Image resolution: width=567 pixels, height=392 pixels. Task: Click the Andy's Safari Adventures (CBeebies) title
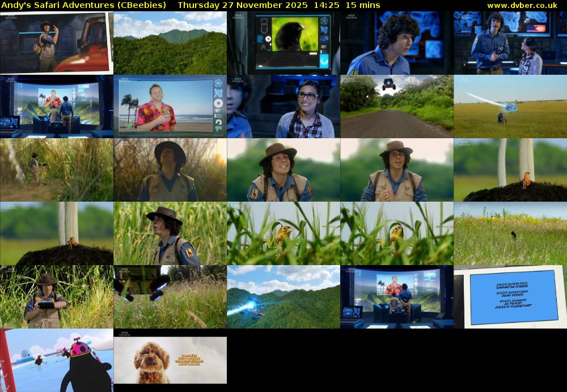(84, 5)
